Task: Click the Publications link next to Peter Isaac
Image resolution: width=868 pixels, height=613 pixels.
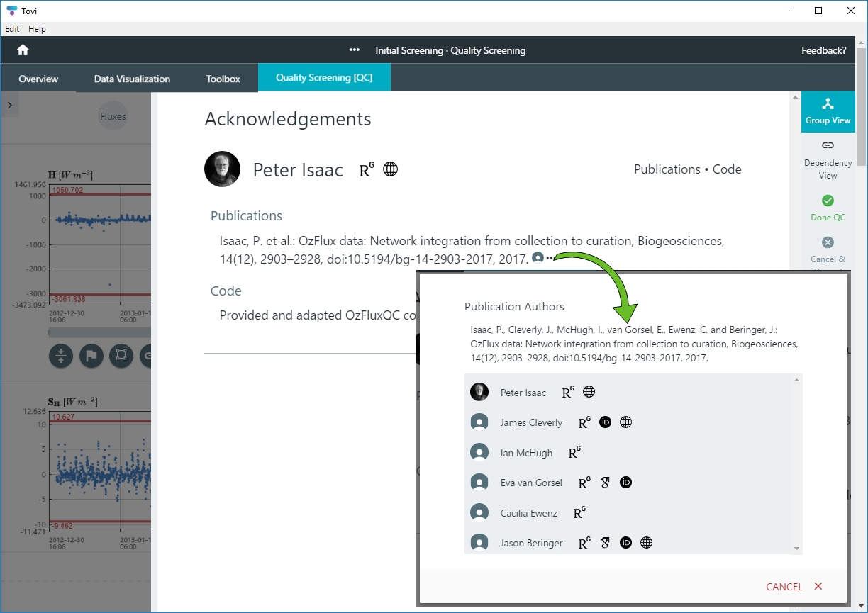Action: tap(667, 169)
